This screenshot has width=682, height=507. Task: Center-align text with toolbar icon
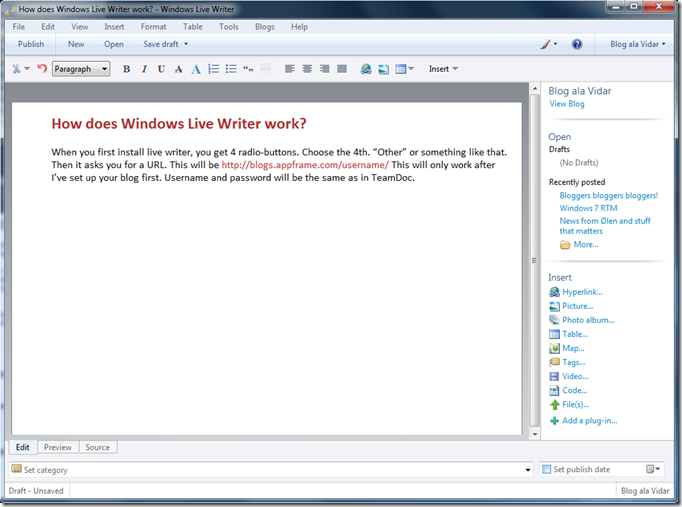(307, 69)
